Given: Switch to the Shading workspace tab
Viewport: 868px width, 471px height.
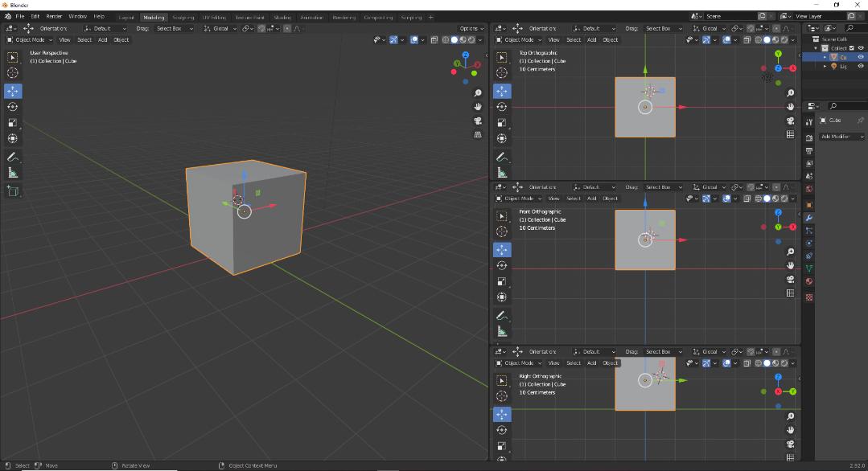Looking at the screenshot, I should pyautogui.click(x=282, y=18).
